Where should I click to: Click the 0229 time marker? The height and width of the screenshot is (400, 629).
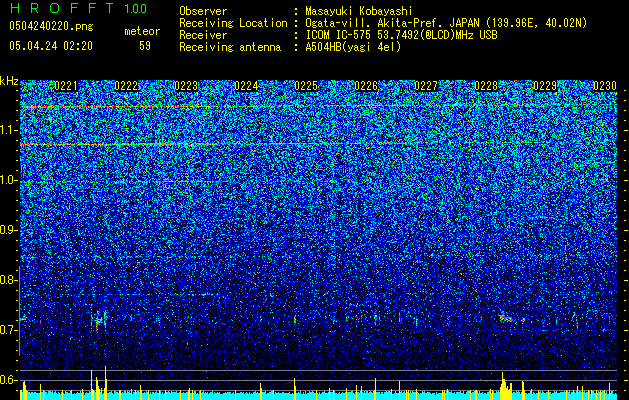point(545,86)
